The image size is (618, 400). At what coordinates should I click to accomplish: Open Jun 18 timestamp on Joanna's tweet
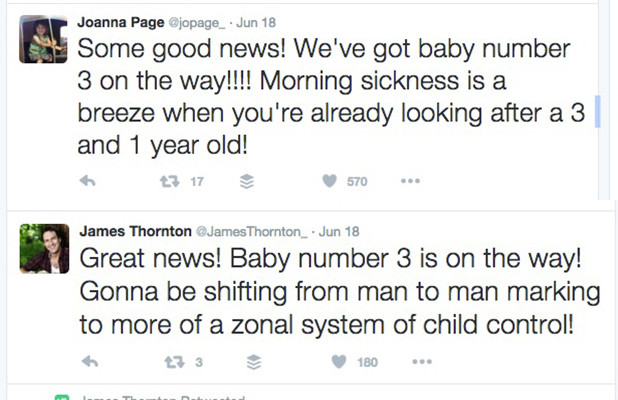pyautogui.click(x=256, y=22)
